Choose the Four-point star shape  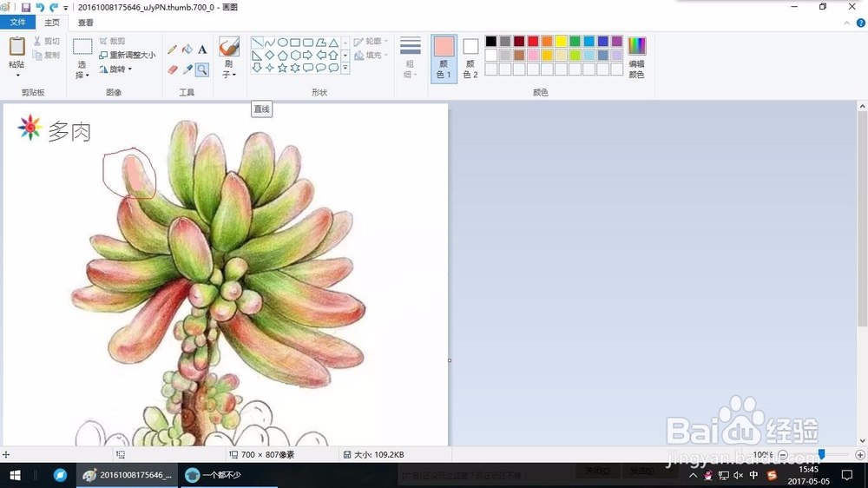[270, 68]
